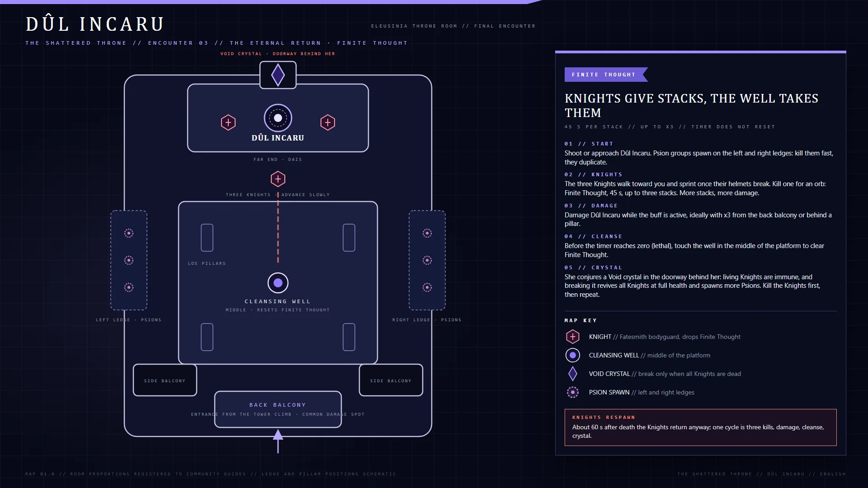Image resolution: width=868 pixels, height=488 pixels.
Task: Click the Knight icon below the dais
Action: [278, 179]
